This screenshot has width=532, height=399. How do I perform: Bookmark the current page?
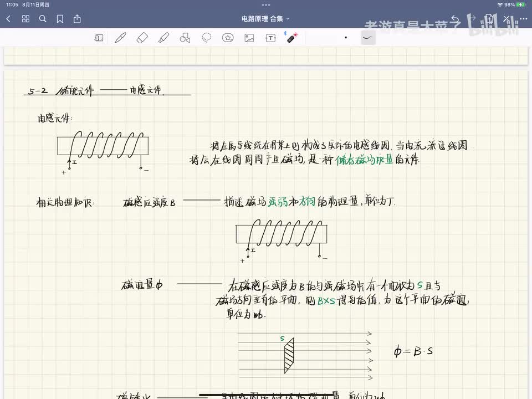pos(60,19)
